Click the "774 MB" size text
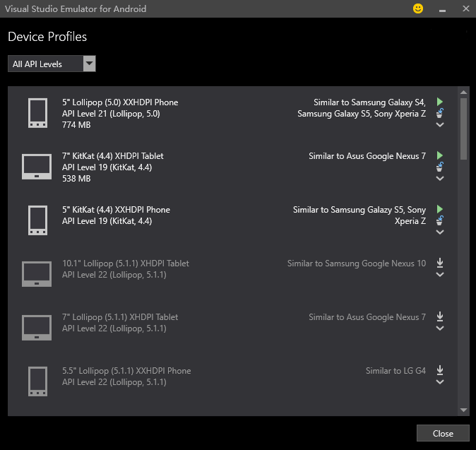The height and width of the screenshot is (450, 476). (x=76, y=125)
